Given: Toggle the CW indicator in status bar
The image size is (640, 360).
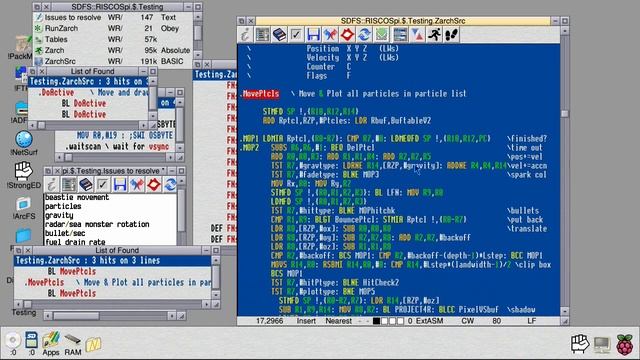Looking at the screenshot, I should [467, 321].
